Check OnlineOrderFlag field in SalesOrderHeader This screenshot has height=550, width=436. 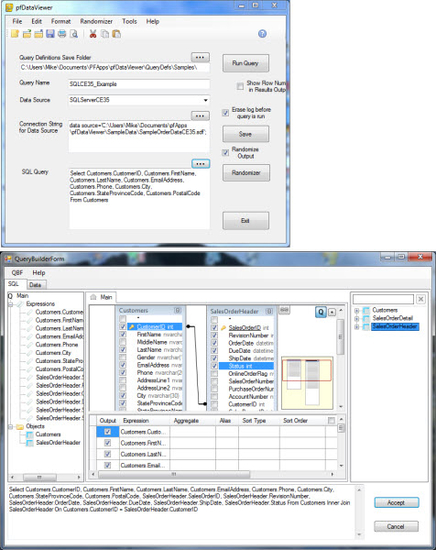click(214, 374)
